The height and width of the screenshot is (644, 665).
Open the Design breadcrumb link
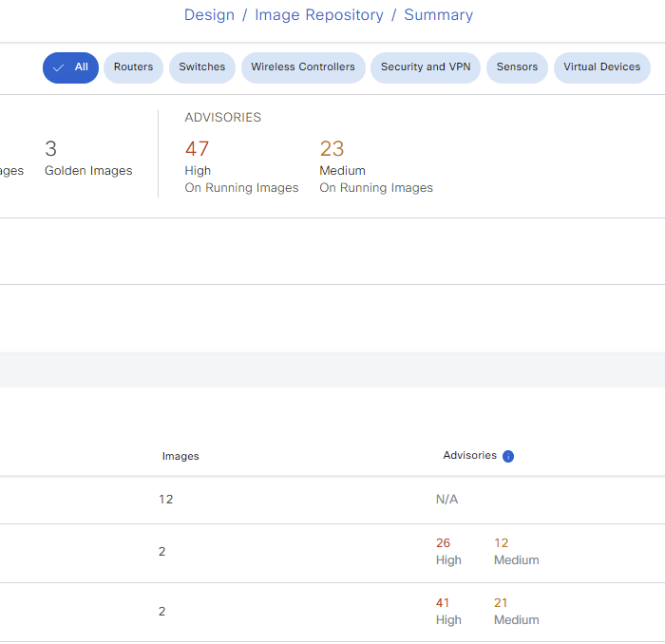209,15
